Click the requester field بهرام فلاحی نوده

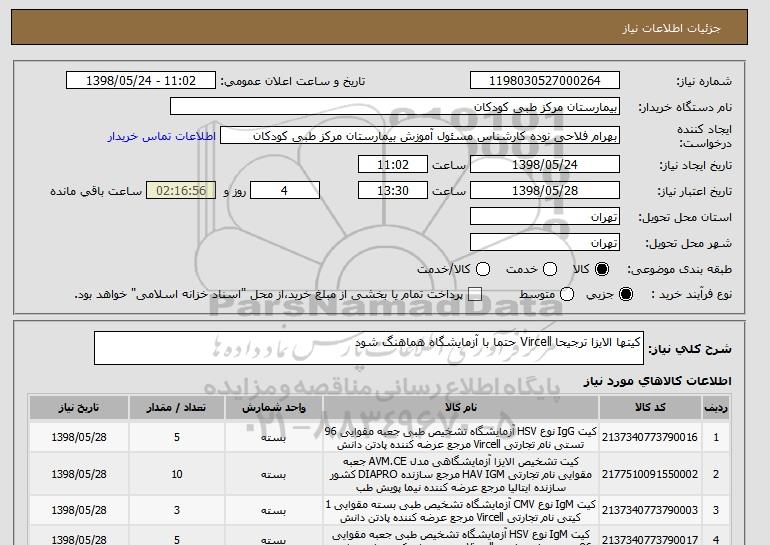(x=420, y=136)
